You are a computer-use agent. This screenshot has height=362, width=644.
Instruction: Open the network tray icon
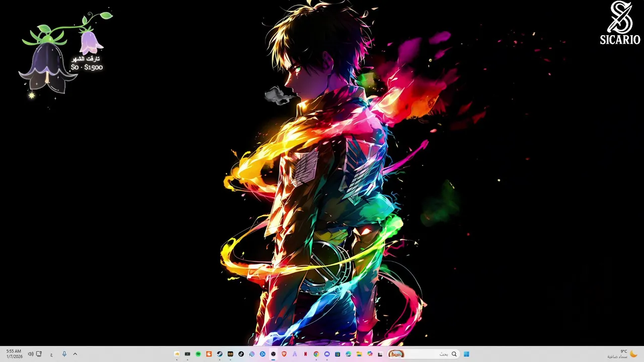pyautogui.click(x=39, y=354)
